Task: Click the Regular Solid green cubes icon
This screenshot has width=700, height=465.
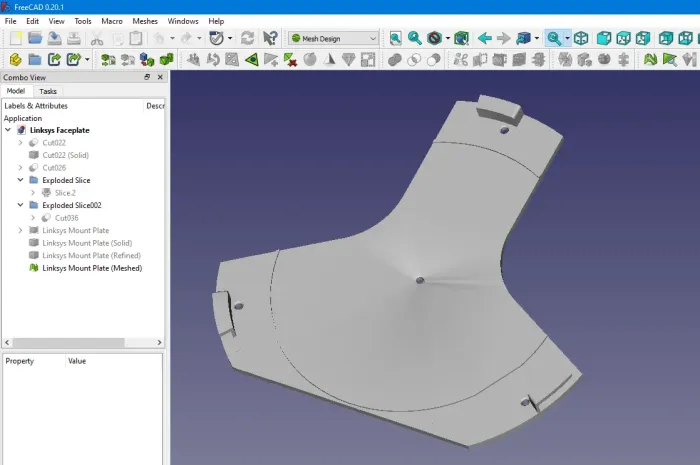Action: click(x=167, y=59)
